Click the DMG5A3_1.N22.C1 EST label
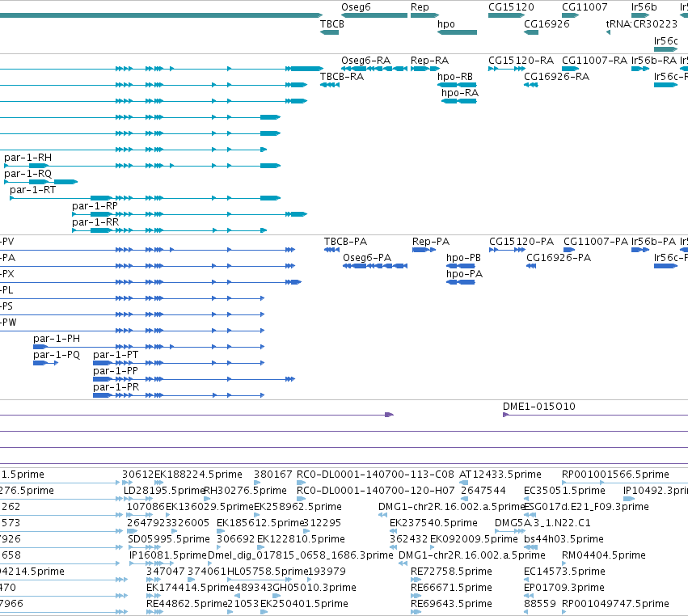The image size is (688, 616). pyautogui.click(x=542, y=523)
